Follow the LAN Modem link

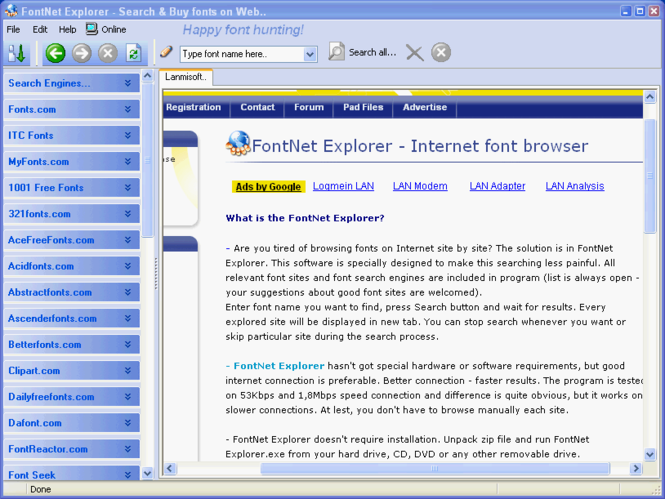point(420,186)
